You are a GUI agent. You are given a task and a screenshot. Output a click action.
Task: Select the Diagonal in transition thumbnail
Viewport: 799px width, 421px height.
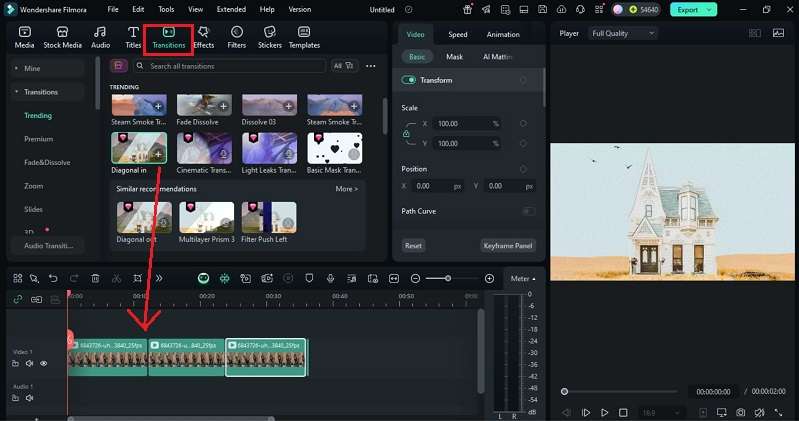click(x=139, y=148)
